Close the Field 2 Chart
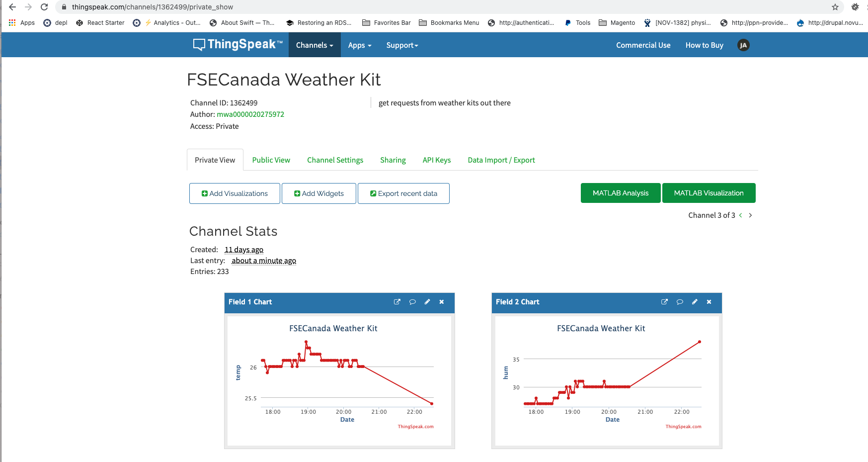 pyautogui.click(x=709, y=302)
